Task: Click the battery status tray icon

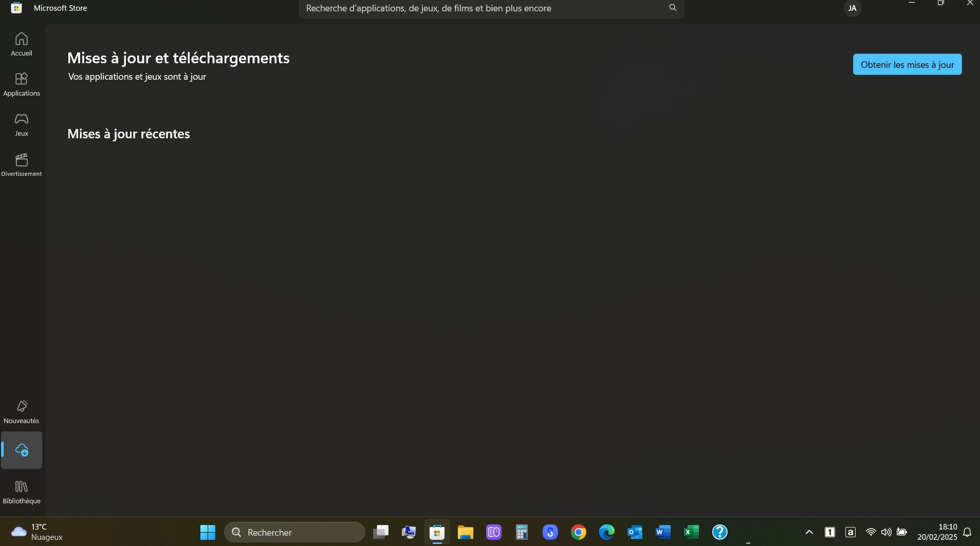Action: [902, 532]
